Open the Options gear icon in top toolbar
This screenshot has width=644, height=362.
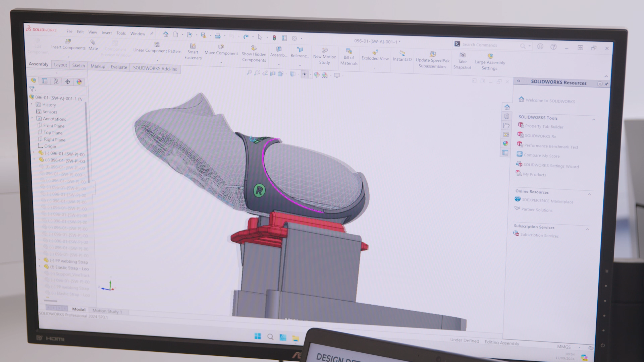point(294,38)
